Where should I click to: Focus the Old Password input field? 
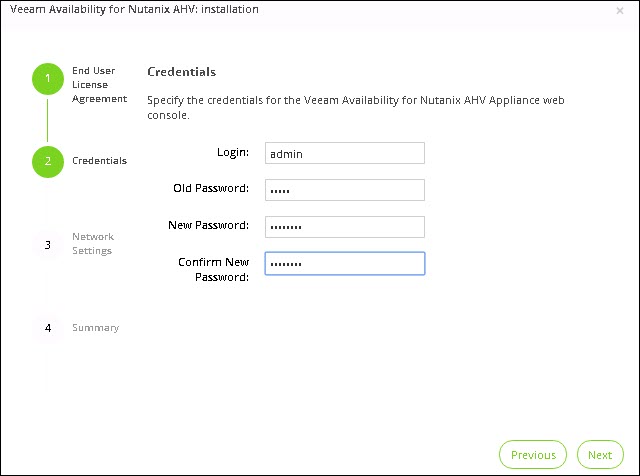[x=345, y=190]
